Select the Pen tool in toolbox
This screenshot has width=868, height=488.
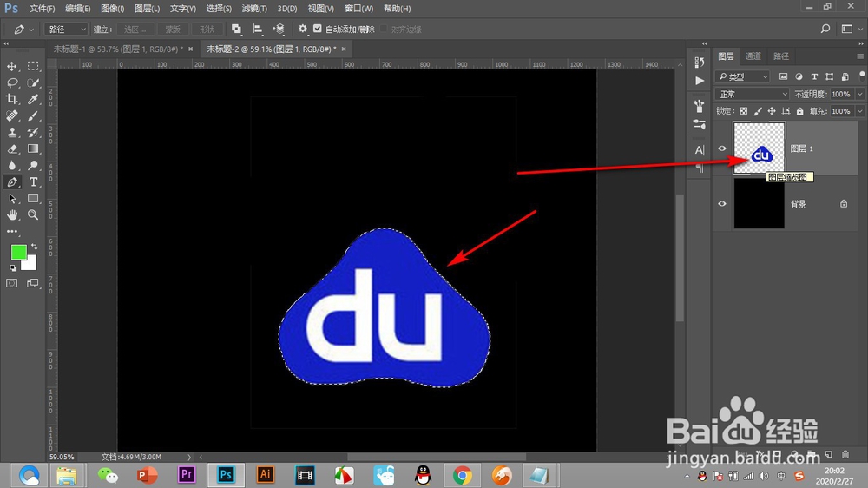11,181
